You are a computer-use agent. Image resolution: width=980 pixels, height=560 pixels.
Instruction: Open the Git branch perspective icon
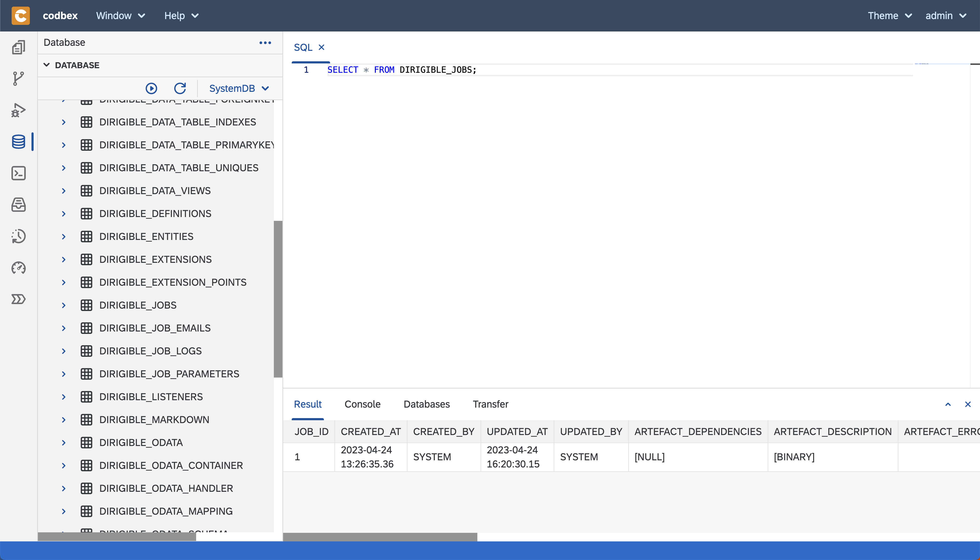point(18,79)
